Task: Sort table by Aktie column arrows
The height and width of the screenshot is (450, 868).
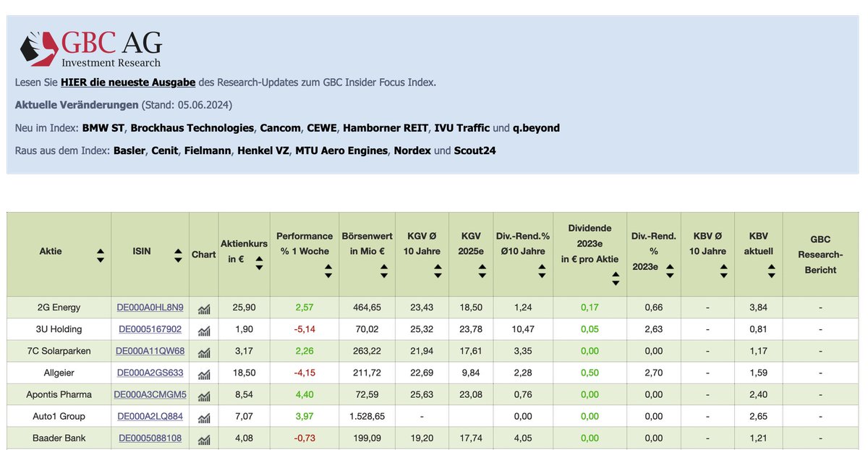Action: (x=101, y=255)
